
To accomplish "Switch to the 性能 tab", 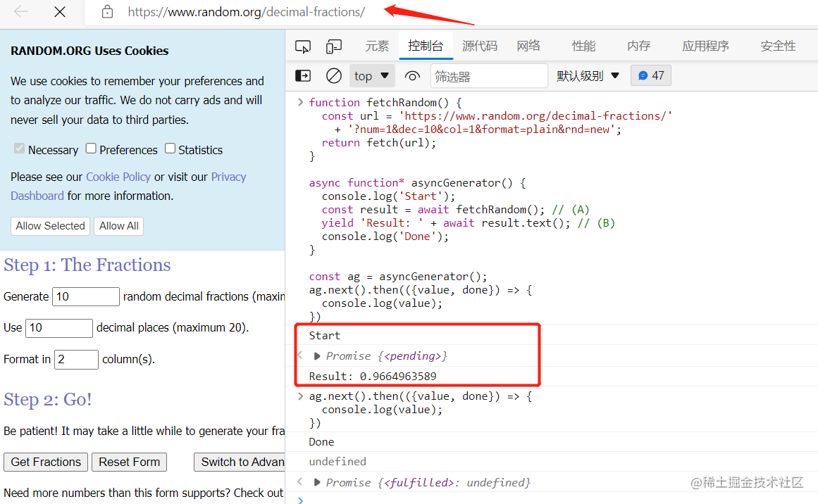I will click(583, 46).
